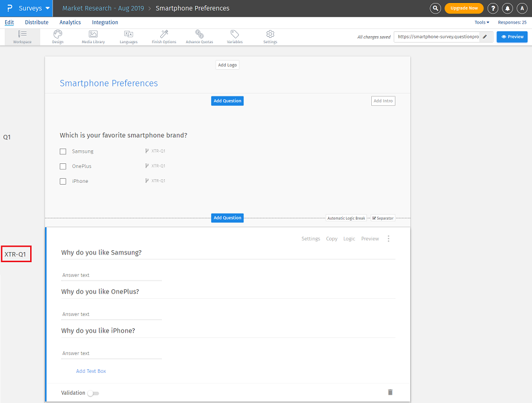Viewport: 532px width, 403px height.
Task: Click the branching icon beside iPhone
Action: coord(147,180)
